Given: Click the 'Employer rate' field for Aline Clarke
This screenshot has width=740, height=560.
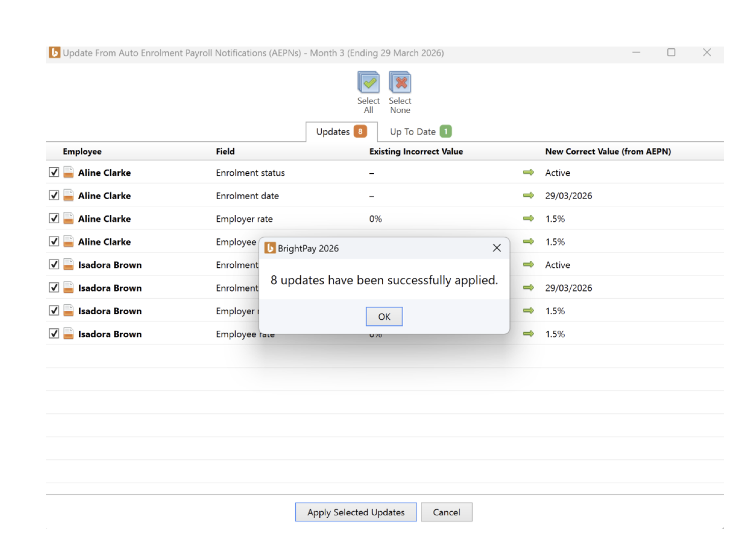Looking at the screenshot, I should pyautogui.click(x=244, y=219).
